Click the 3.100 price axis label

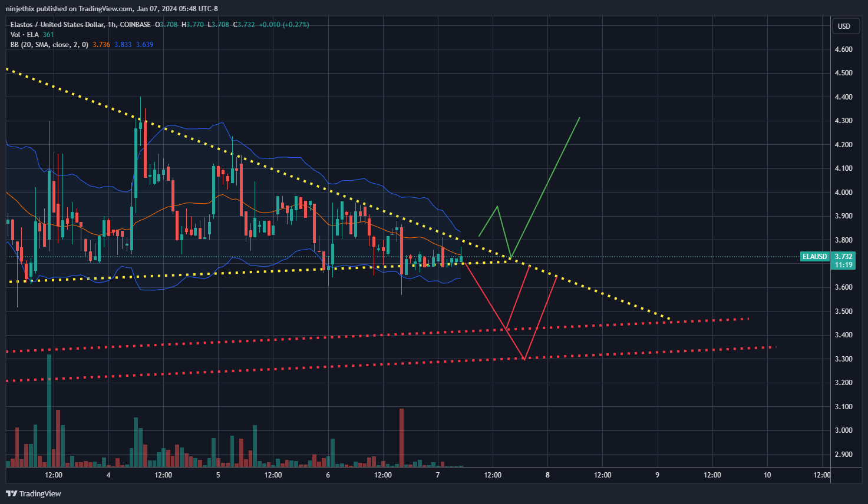click(843, 407)
